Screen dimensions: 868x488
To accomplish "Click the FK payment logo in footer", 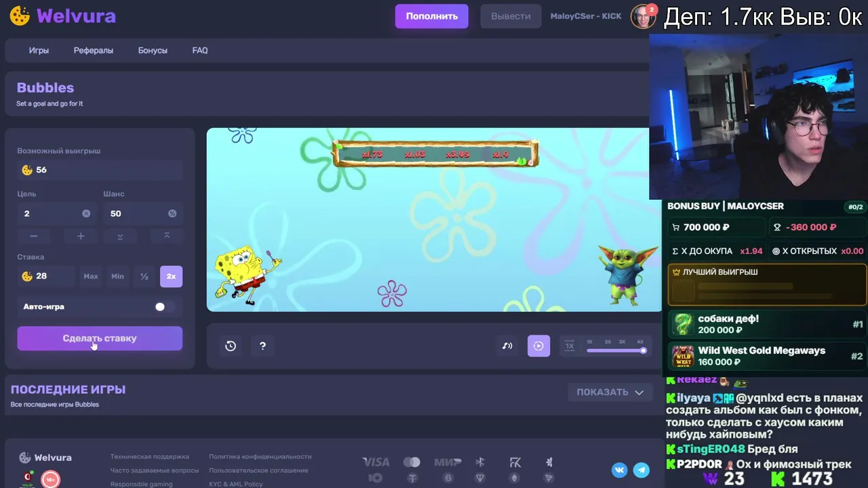I will 515,462.
